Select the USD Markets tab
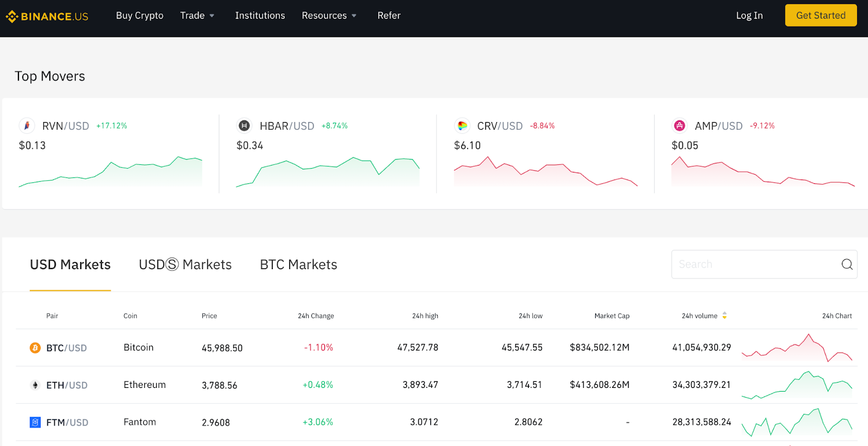The image size is (868, 446). (x=71, y=265)
